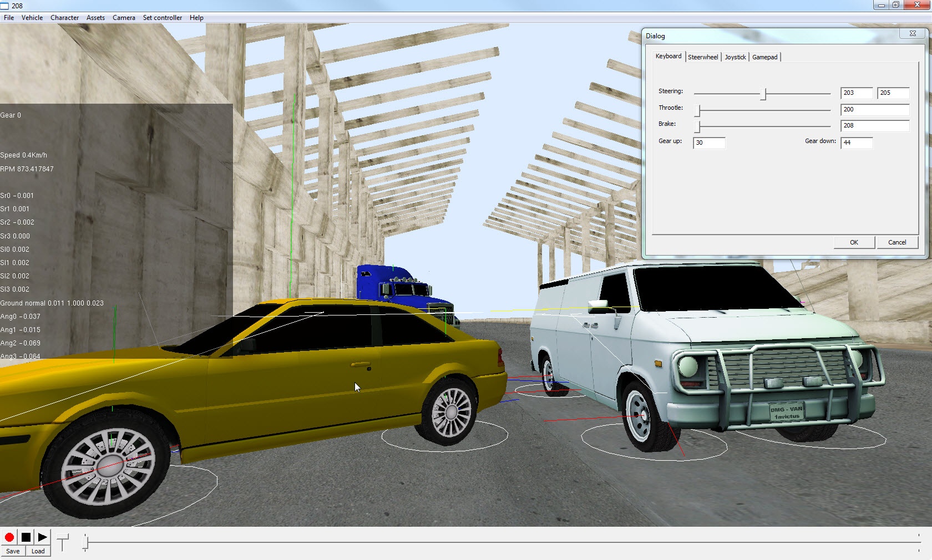Image resolution: width=932 pixels, height=560 pixels.
Task: Click the app icon in title bar
Action: tap(5, 6)
